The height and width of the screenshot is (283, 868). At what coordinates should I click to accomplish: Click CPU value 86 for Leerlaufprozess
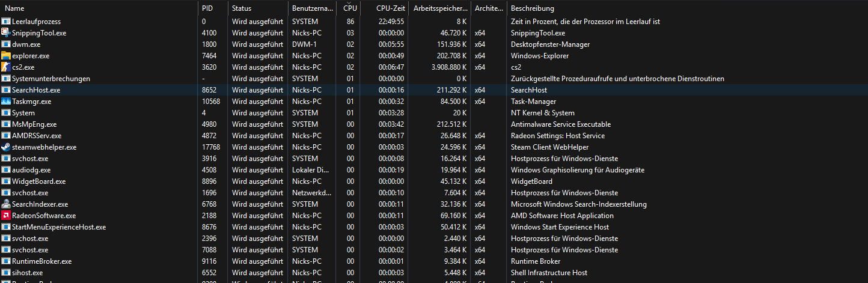pos(350,22)
